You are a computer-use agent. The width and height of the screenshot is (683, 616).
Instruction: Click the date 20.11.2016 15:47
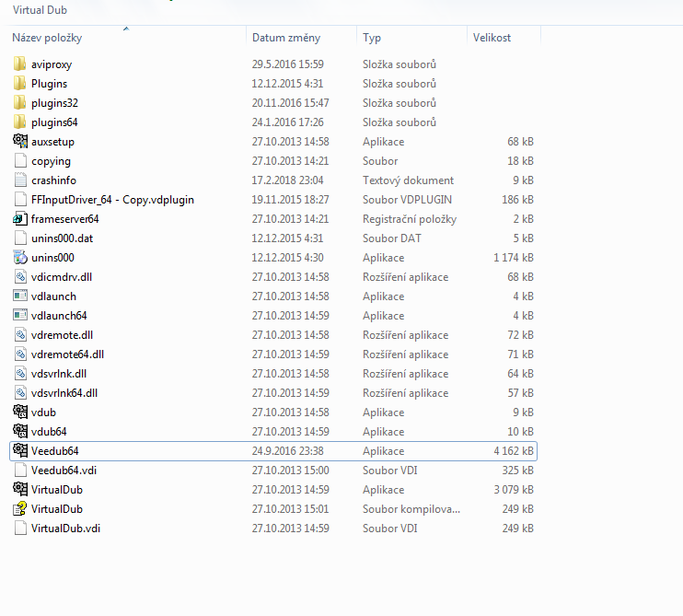[291, 103]
